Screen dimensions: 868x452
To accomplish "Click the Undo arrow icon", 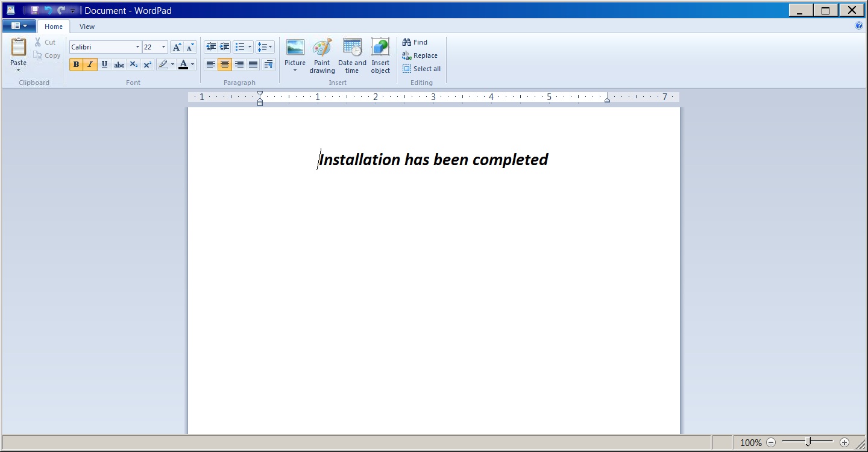I will coord(48,10).
